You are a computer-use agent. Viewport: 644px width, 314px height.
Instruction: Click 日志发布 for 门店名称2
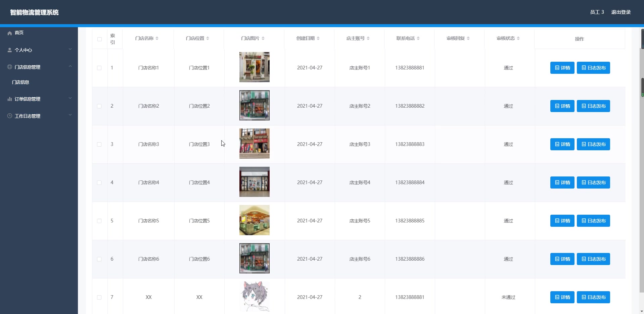pos(593,106)
